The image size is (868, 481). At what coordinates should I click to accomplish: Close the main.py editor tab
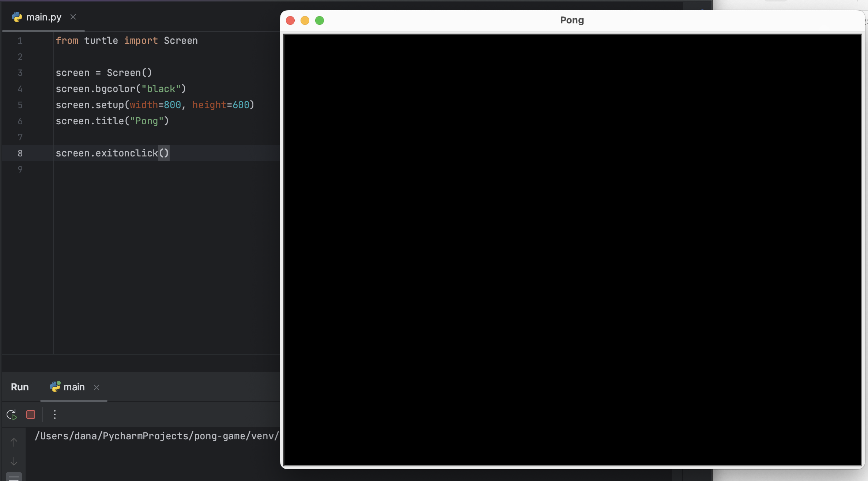point(73,17)
